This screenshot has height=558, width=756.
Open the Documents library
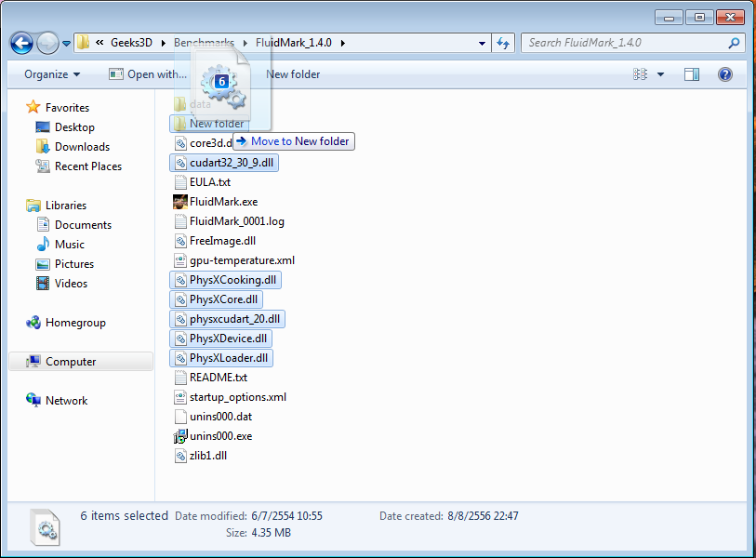(x=83, y=225)
